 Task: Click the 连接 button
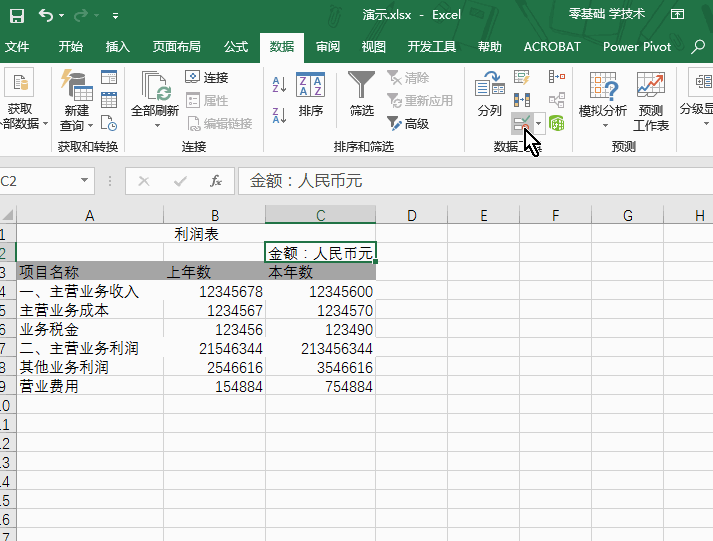point(207,77)
